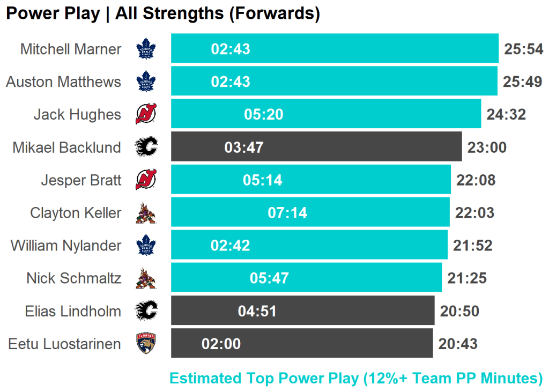Click the Devils logo beside Jesper Bratt
This screenshot has width=549, height=392.
[146, 180]
